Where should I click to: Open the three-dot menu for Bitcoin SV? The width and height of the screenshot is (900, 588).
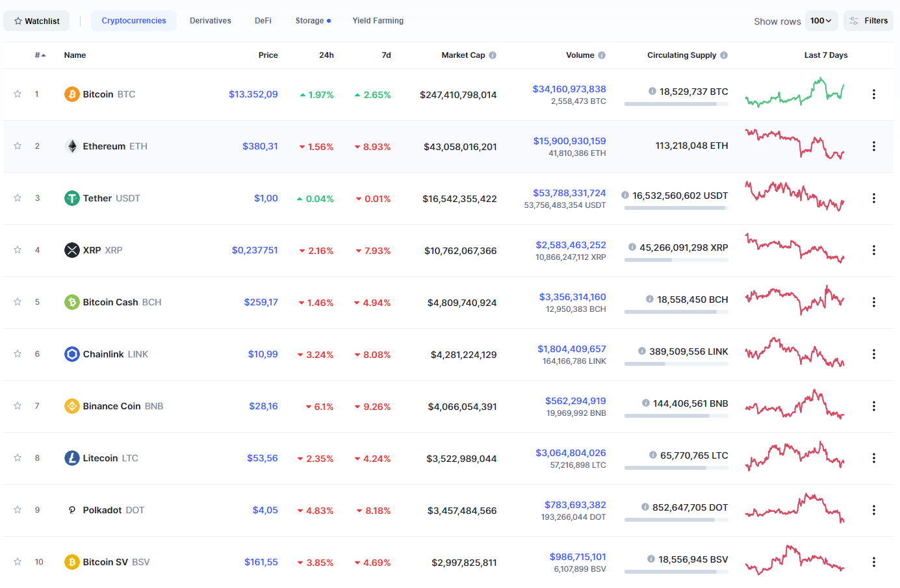point(873,562)
